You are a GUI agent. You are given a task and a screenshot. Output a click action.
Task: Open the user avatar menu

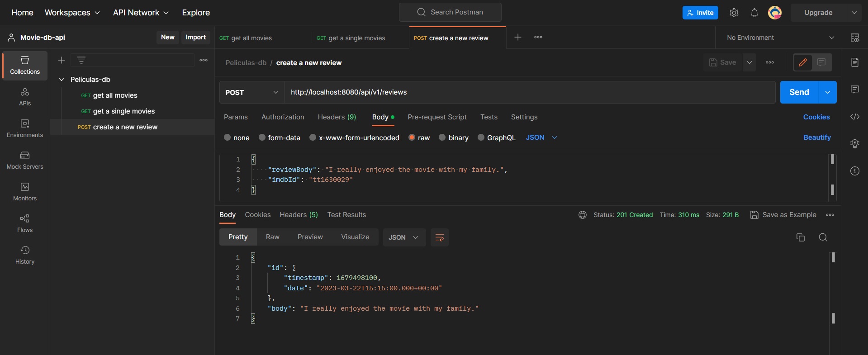[x=775, y=13]
